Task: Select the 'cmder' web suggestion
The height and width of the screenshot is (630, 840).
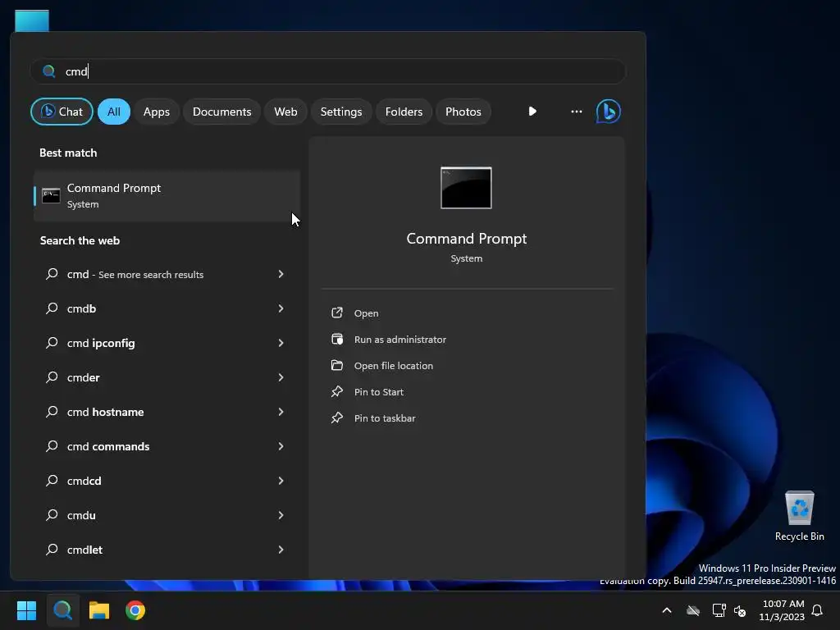Action: click(167, 377)
